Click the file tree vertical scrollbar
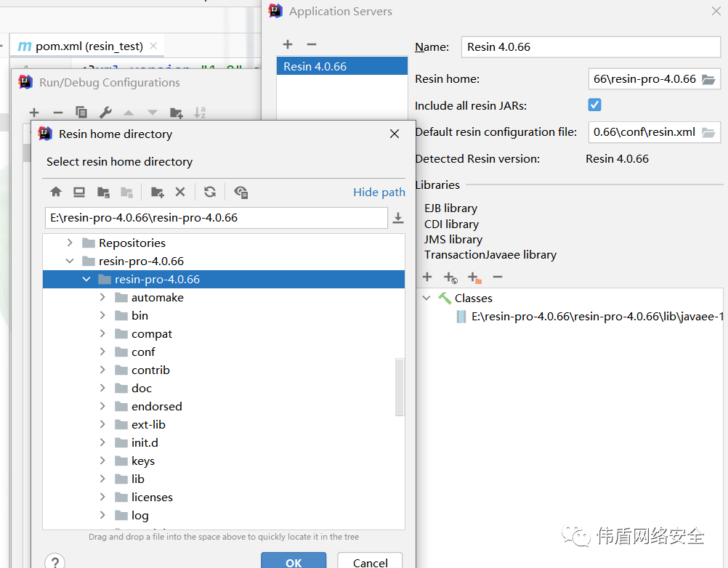 pyautogui.click(x=400, y=386)
